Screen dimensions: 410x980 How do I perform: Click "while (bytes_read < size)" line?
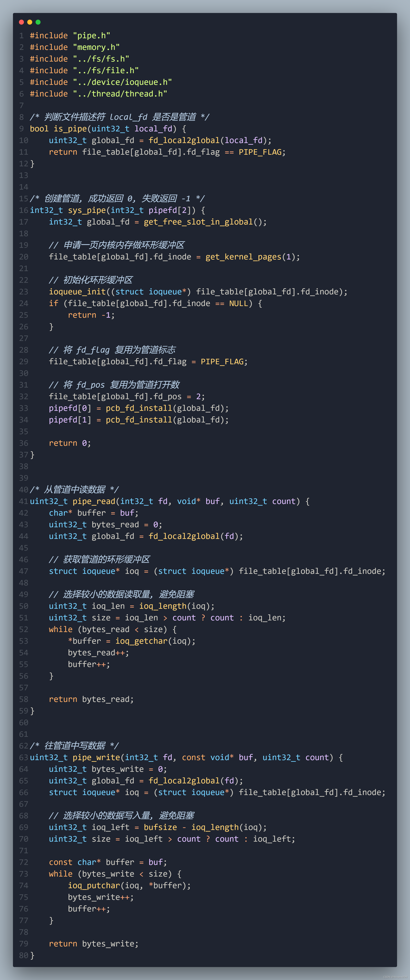click(x=112, y=629)
